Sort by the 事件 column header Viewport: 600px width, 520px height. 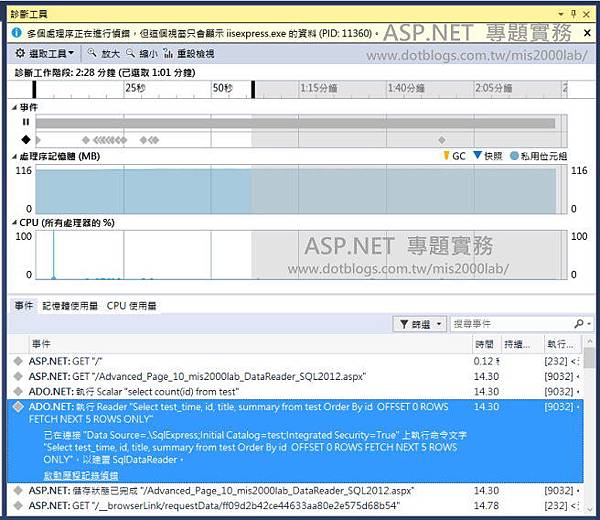251,344
